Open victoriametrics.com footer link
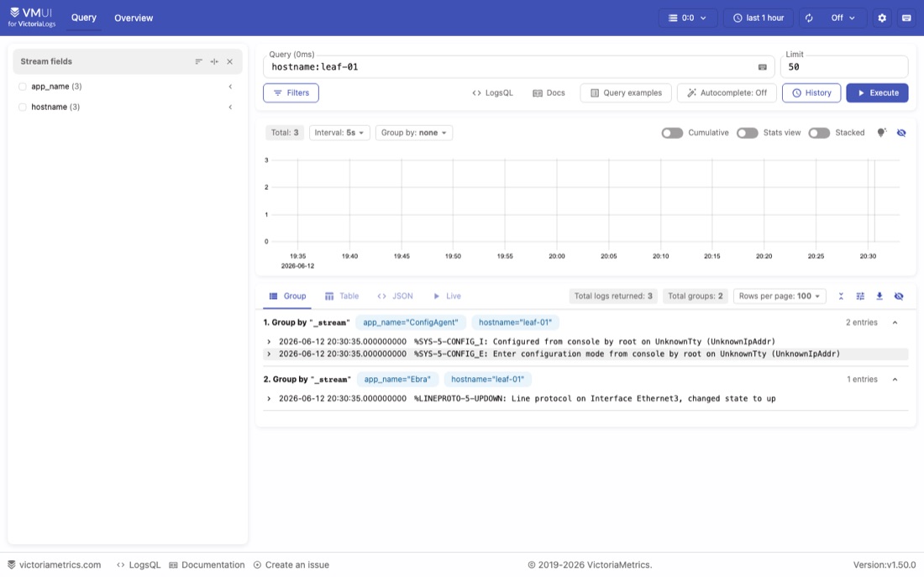 click(x=55, y=564)
